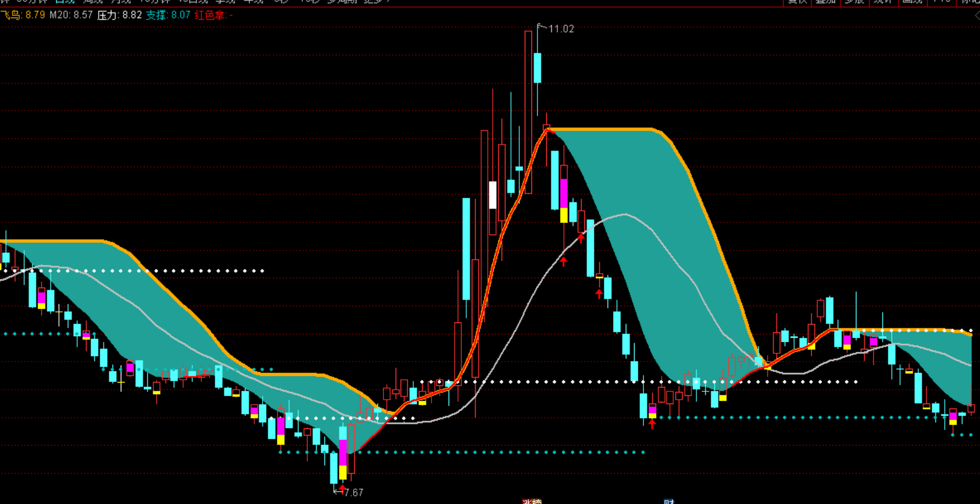Select the 月线 monthly period tab

[121, 2]
